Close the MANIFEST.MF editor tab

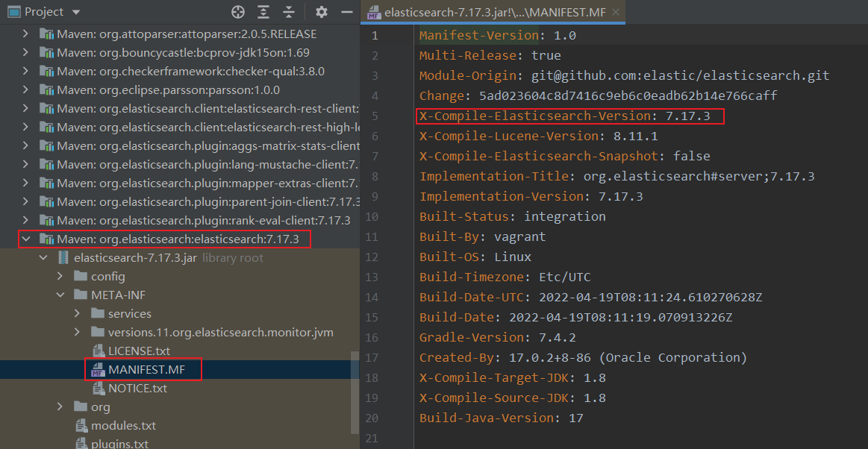615,12
